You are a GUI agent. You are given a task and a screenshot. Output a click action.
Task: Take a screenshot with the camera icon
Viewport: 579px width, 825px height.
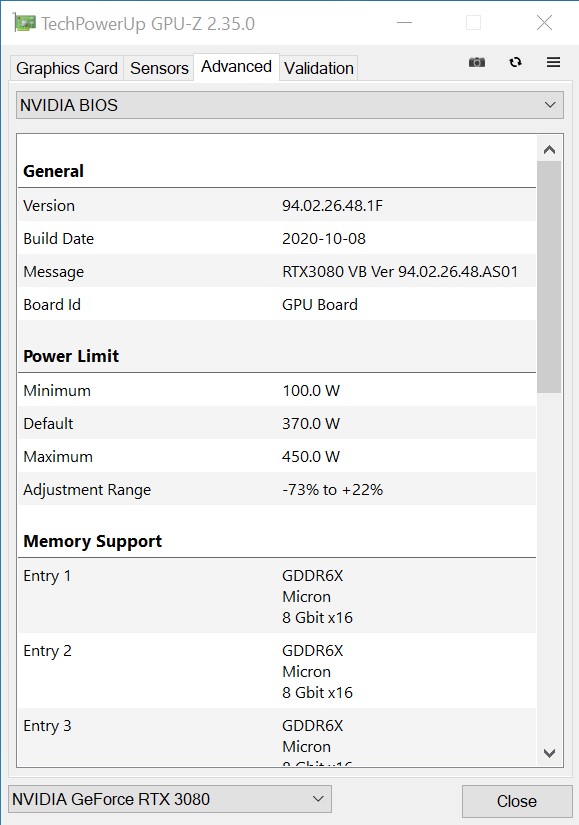coord(477,62)
